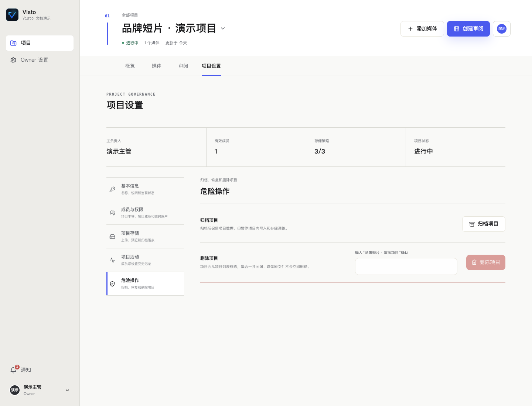Click the 演示 avatar button in header
The image size is (532, 406).
[502, 29]
